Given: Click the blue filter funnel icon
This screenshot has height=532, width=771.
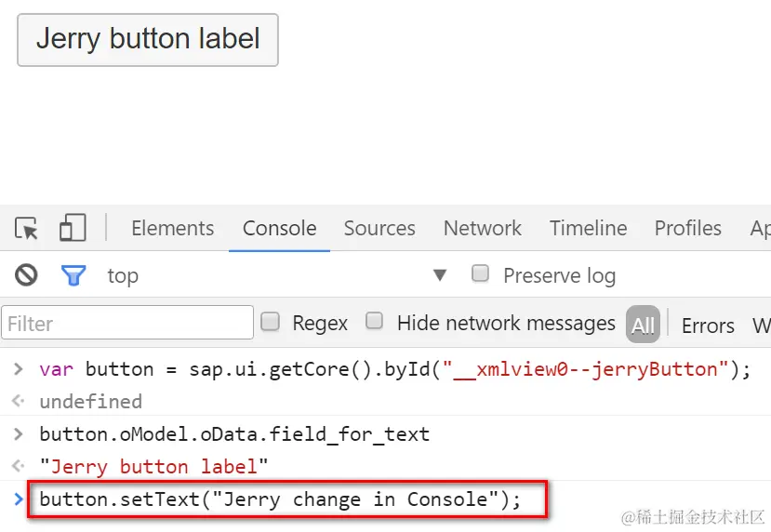Looking at the screenshot, I should click(73, 275).
